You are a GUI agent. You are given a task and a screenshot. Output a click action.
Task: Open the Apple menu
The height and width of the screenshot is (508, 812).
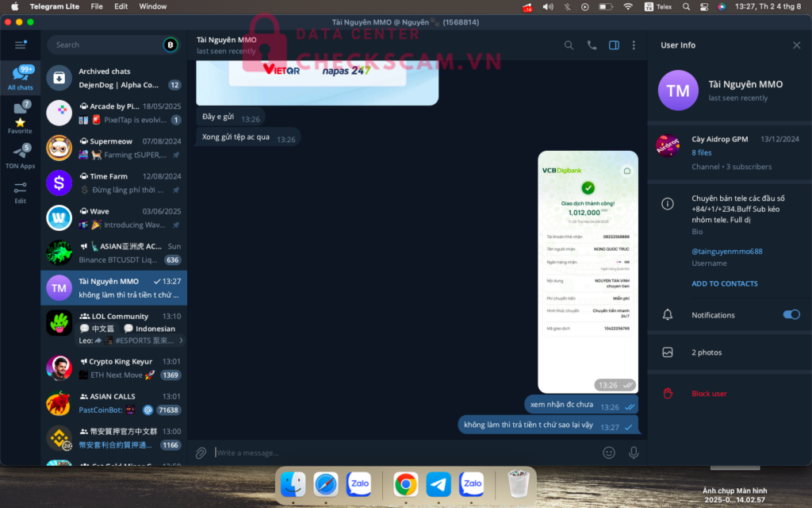pyautogui.click(x=14, y=6)
